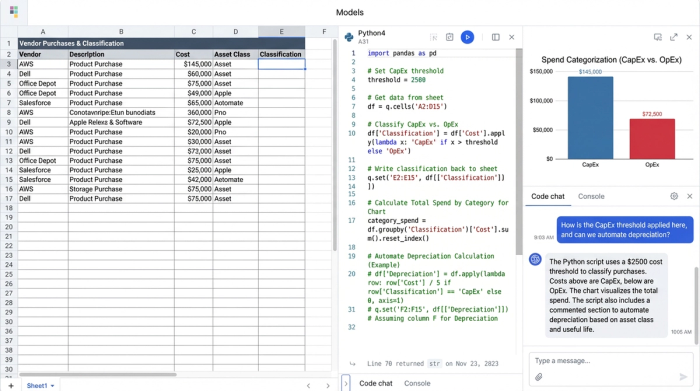
Task: Expand the bottom panel chevron
Action: point(346,383)
